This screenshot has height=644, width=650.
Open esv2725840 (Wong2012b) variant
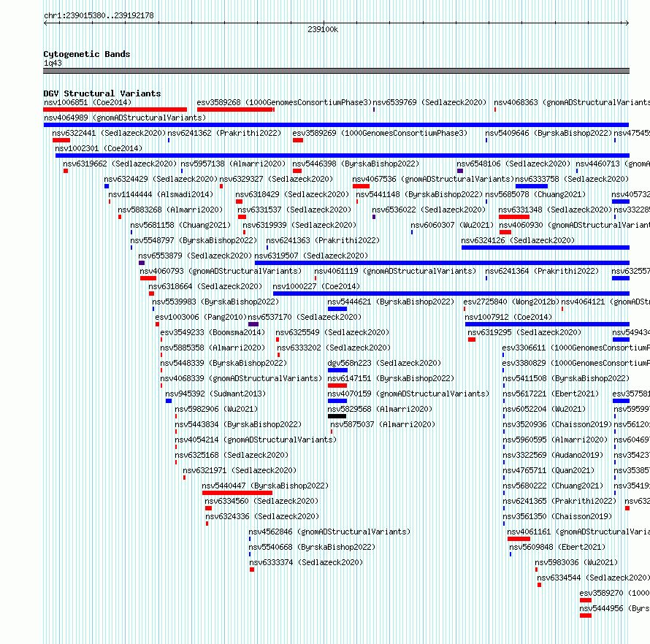511,302
